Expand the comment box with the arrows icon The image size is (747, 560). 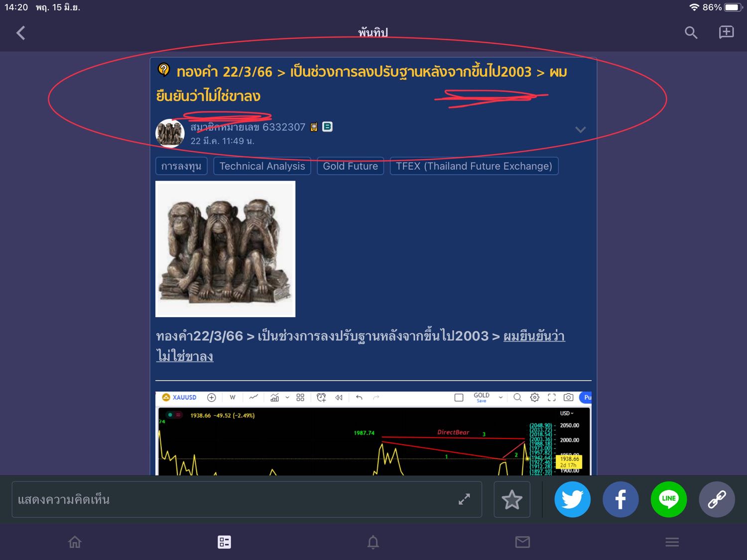(x=464, y=499)
